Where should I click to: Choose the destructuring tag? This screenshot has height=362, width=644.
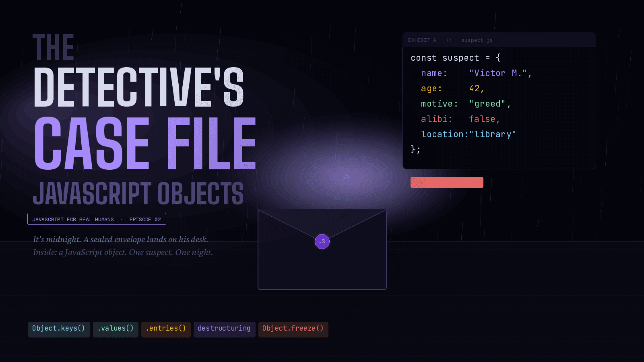tap(224, 329)
